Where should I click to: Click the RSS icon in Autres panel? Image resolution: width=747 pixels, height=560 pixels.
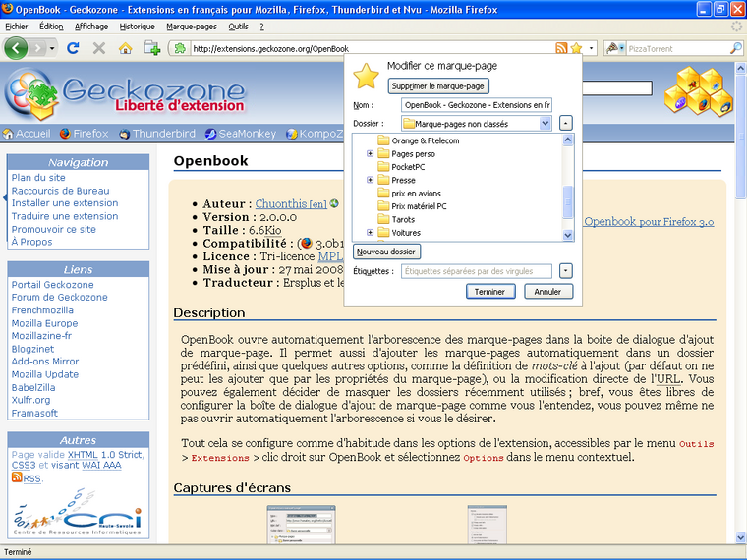(17, 477)
